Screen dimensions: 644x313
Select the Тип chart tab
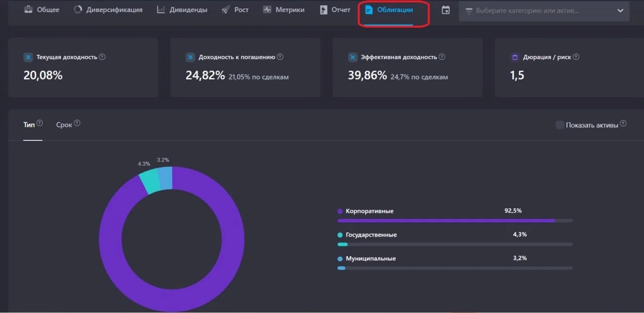[29, 125]
